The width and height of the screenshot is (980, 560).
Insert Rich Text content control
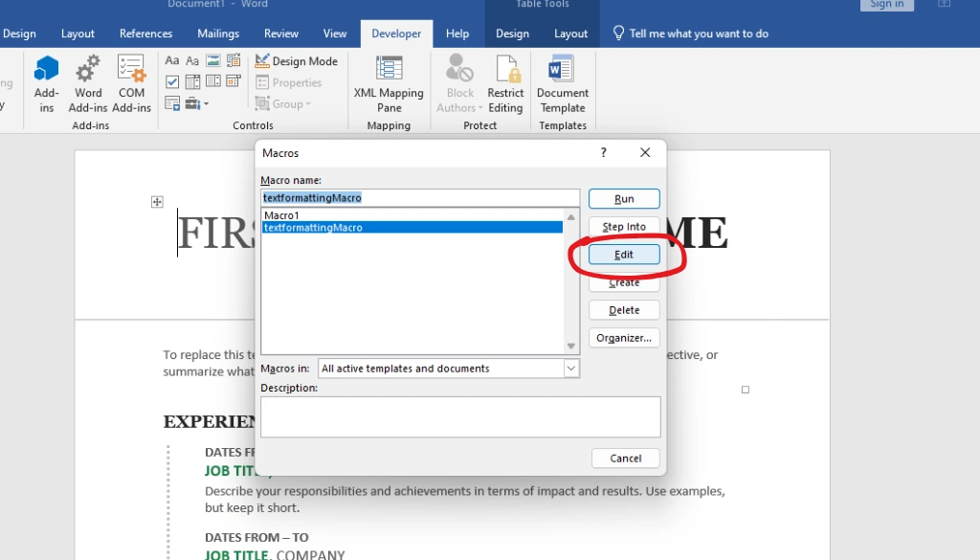172,60
